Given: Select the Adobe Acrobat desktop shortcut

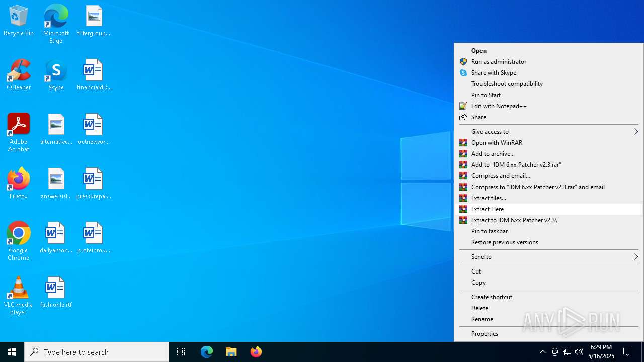Looking at the screenshot, I should click(x=19, y=133).
